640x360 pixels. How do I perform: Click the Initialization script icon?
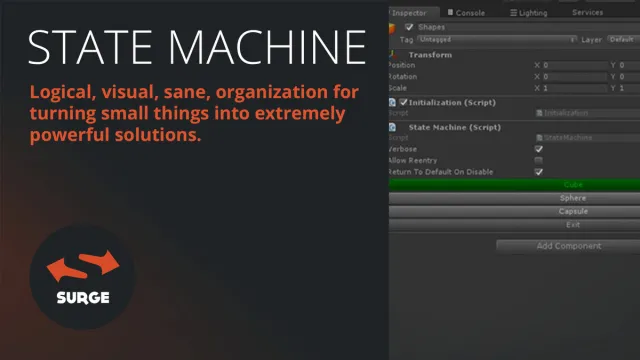(x=393, y=102)
